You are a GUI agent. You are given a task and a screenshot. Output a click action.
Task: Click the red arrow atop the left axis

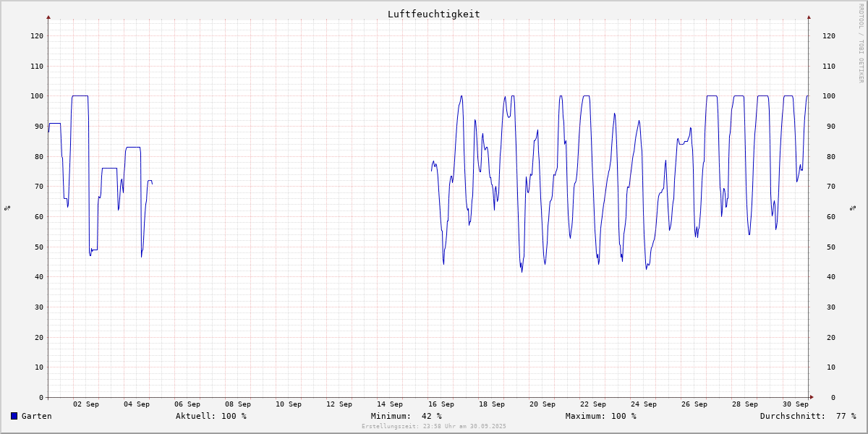pyautogui.click(x=48, y=17)
